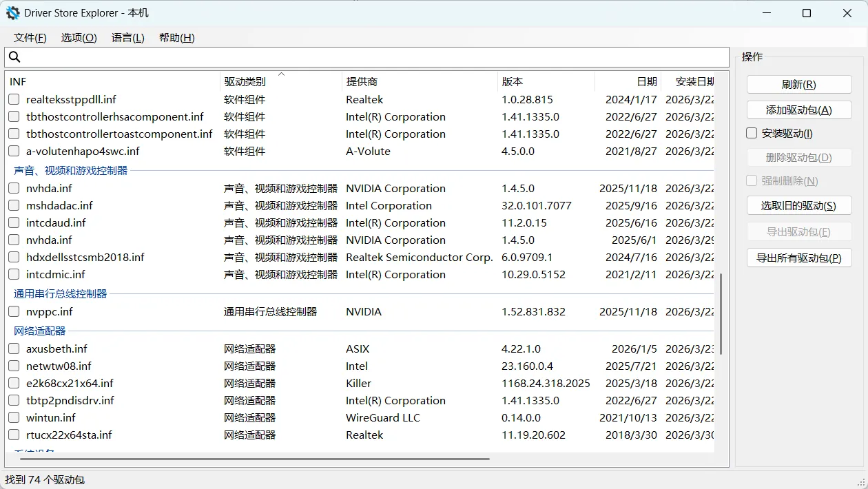Collapse the 网络适配器 group header
Screen dimensions: 868x489
click(x=40, y=331)
